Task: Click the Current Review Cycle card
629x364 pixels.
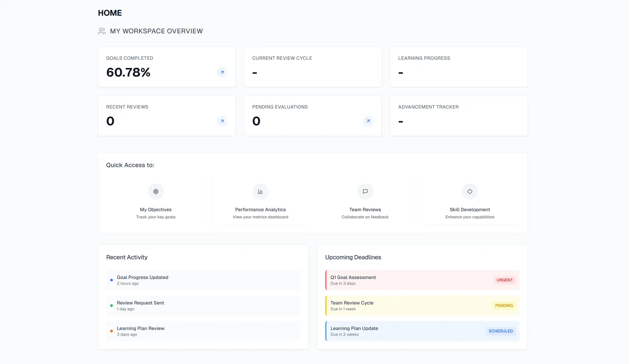Action: click(x=312, y=67)
